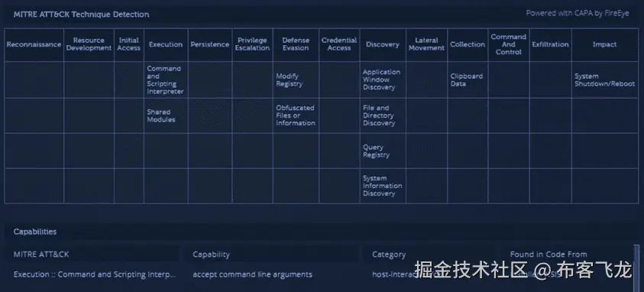Select the Collection column header
The width and height of the screenshot is (644, 292).
(468, 44)
